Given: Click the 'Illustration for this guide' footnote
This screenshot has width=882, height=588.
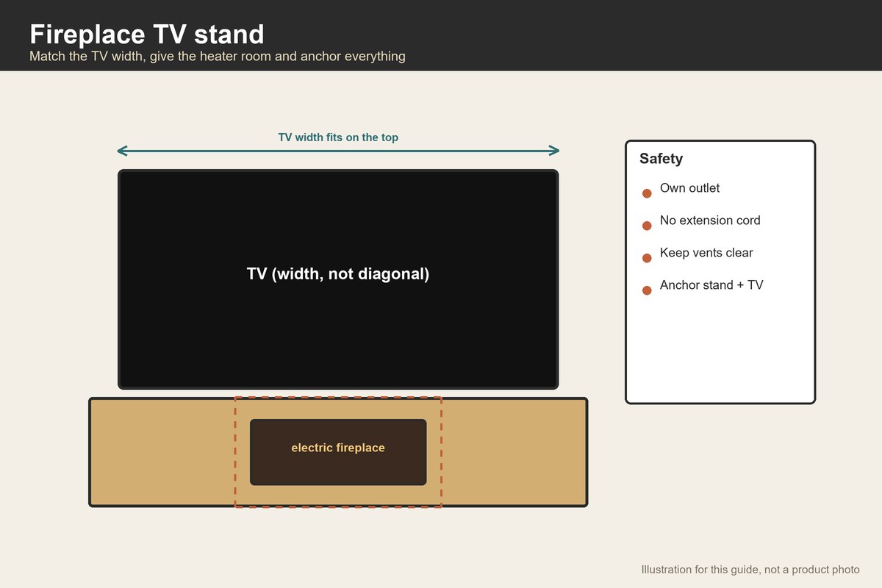Looking at the screenshot, I should 750,570.
